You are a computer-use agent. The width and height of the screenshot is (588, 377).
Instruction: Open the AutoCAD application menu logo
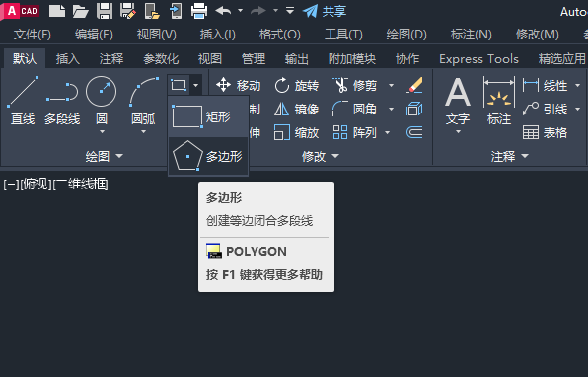pos(20,11)
